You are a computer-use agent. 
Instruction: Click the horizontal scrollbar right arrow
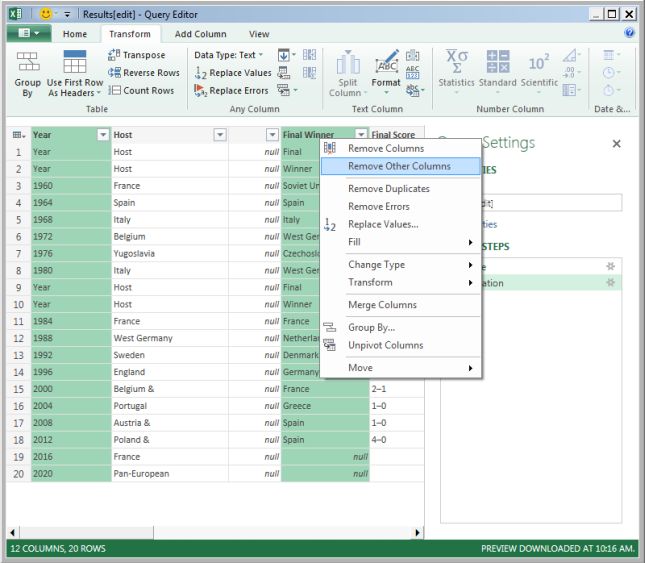pos(418,532)
